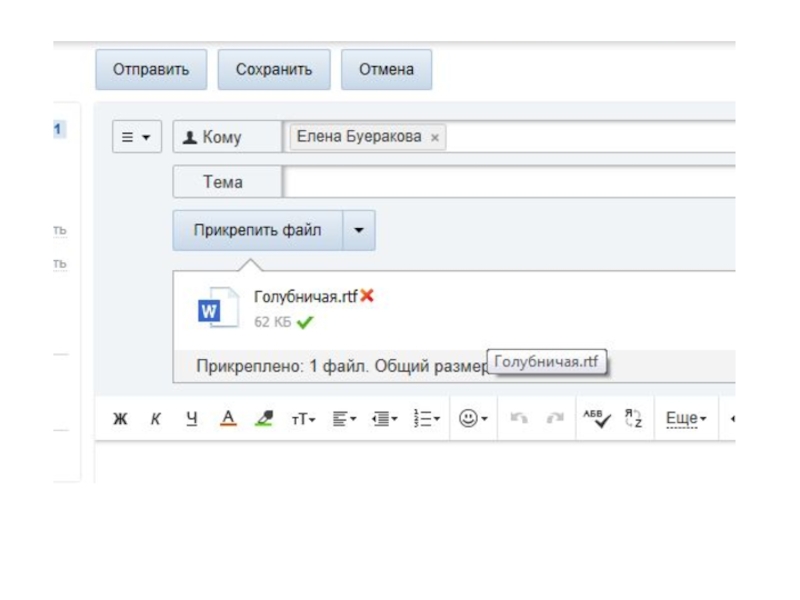Open text alignment dropdown
This screenshot has height=600, width=800.
click(344, 419)
